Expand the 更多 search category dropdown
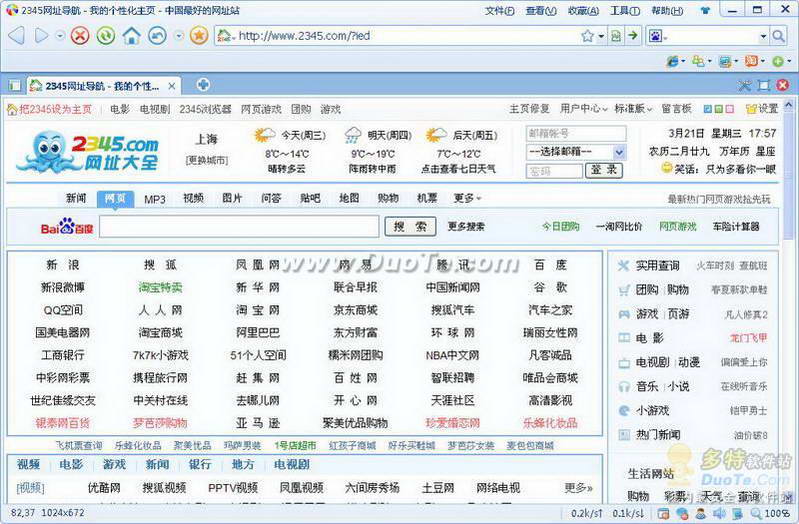Viewport: 799px width, 524px height. coord(466,198)
